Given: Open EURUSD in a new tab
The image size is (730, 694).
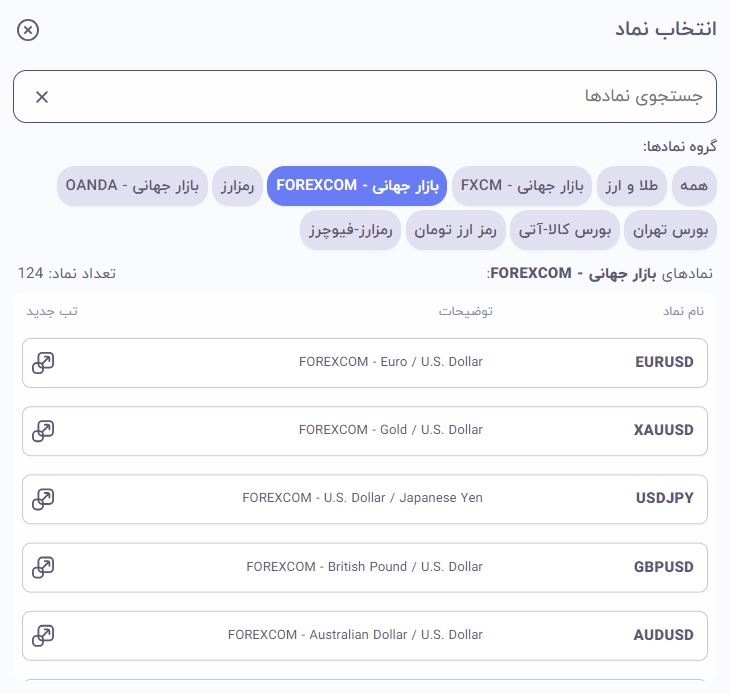Looking at the screenshot, I should click(x=43, y=363).
